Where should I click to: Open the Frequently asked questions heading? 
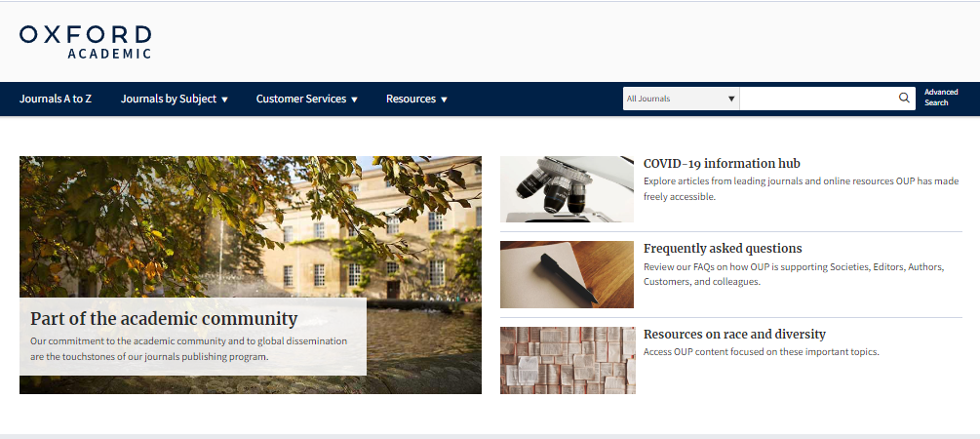coord(723,248)
